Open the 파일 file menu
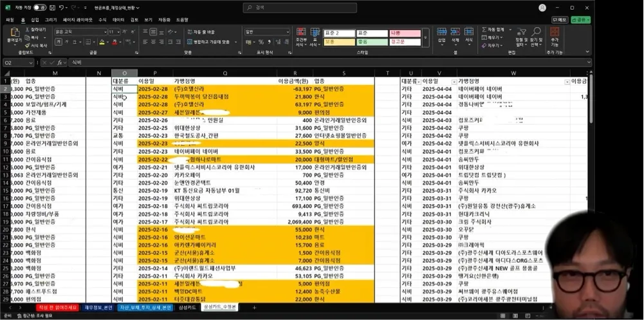Image resolution: width=644 pixels, height=320 pixels. pyautogui.click(x=10, y=20)
